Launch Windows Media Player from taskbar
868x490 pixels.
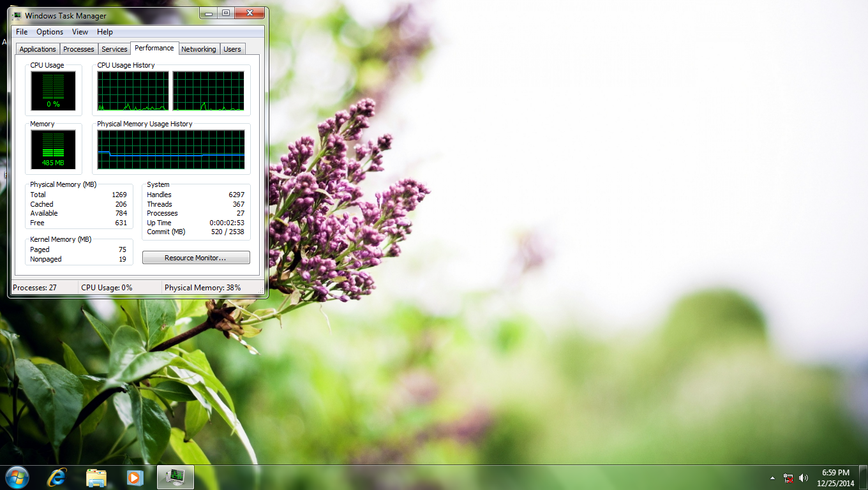(x=135, y=477)
